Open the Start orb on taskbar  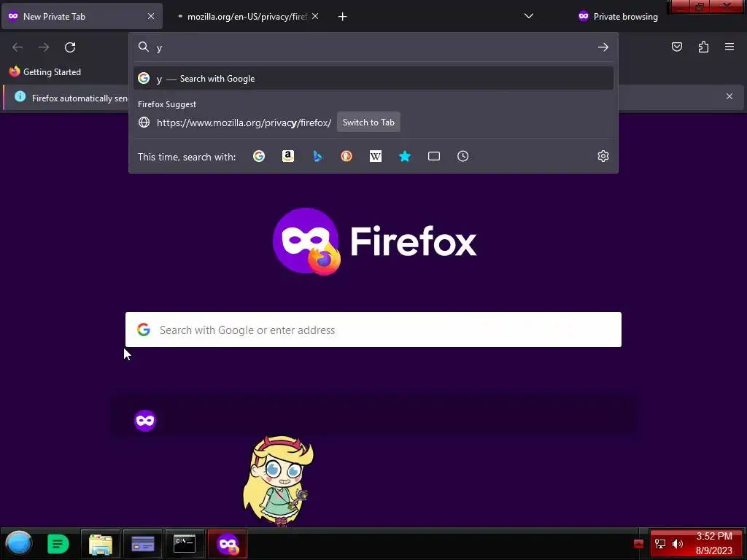(19, 543)
